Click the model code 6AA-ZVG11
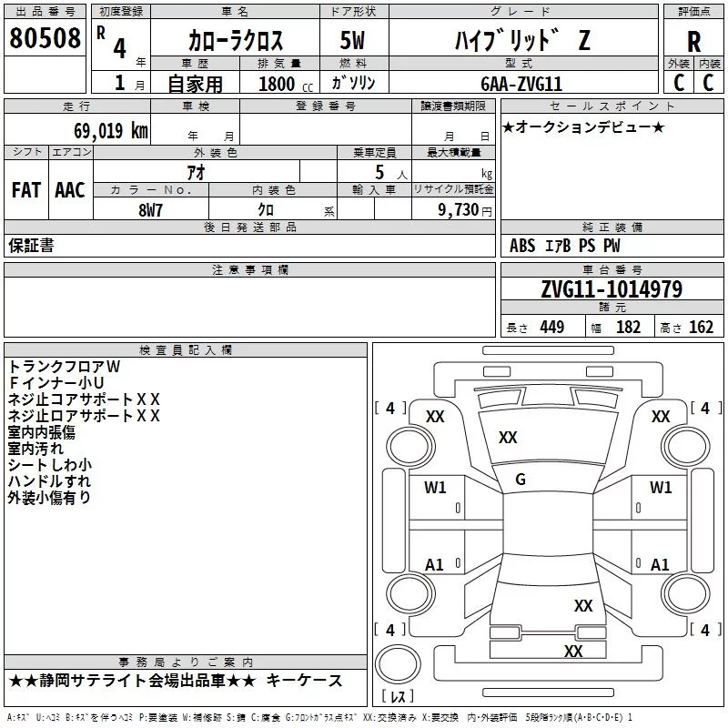 point(521,84)
